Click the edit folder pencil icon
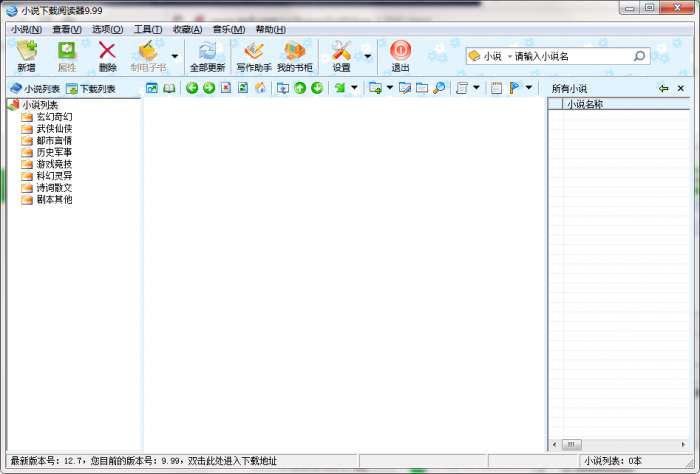 tap(405, 88)
